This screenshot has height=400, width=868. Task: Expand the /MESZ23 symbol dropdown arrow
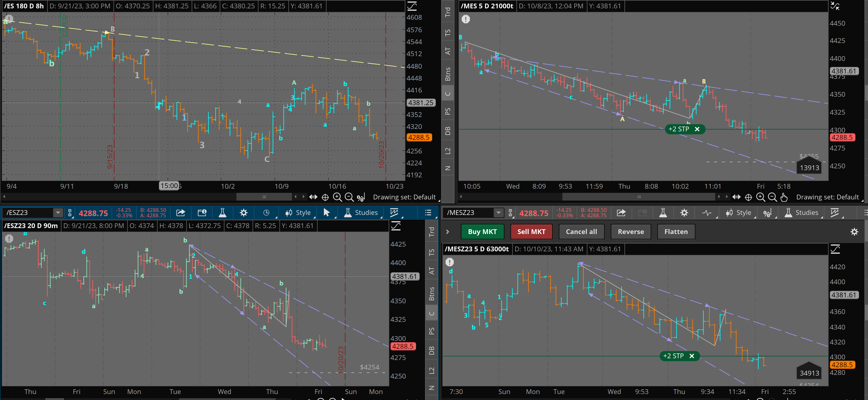coord(498,213)
